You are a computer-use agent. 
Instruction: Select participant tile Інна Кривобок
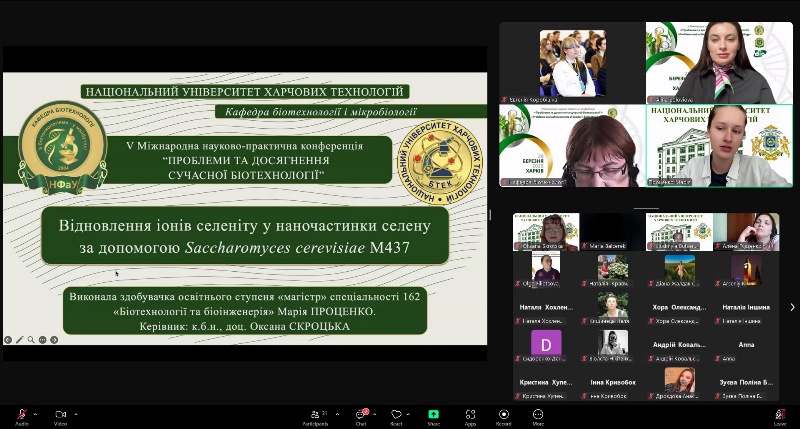tap(612, 383)
